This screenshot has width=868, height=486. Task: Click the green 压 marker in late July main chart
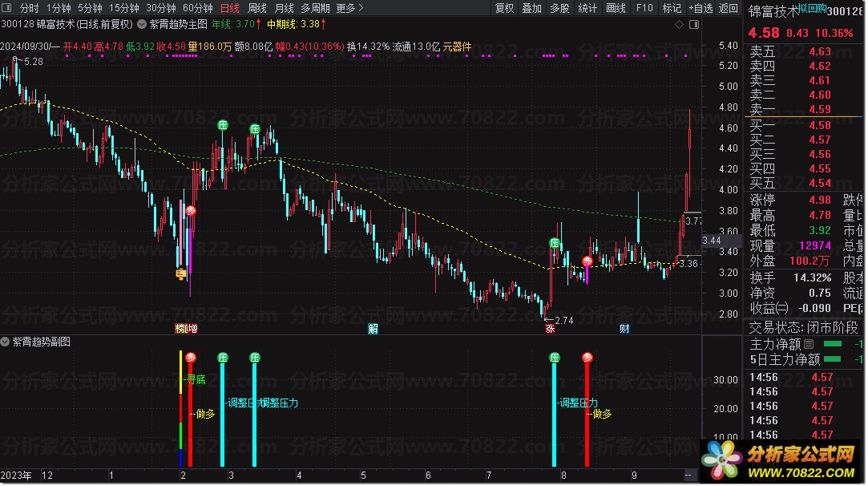(x=555, y=243)
